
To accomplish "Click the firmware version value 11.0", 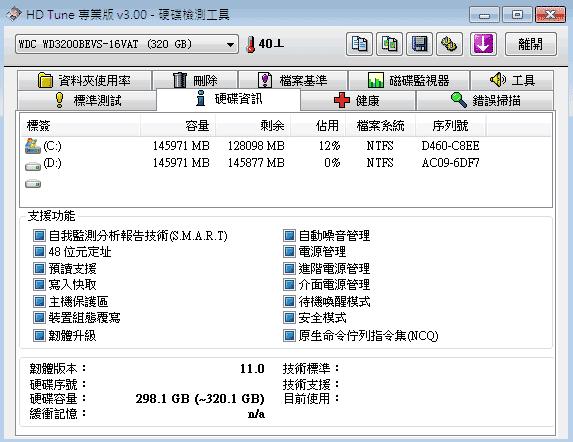I will click(252, 369).
